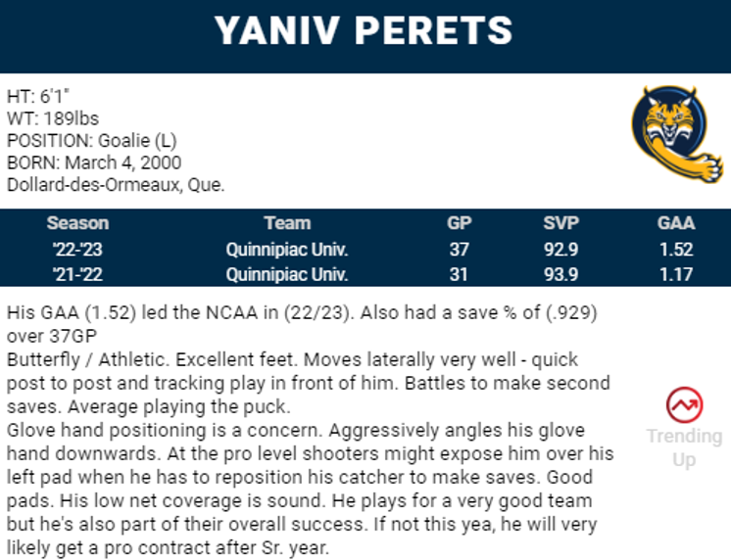
Task: Click the Quinnipiac Bobcats team logo
Action: tap(675, 134)
